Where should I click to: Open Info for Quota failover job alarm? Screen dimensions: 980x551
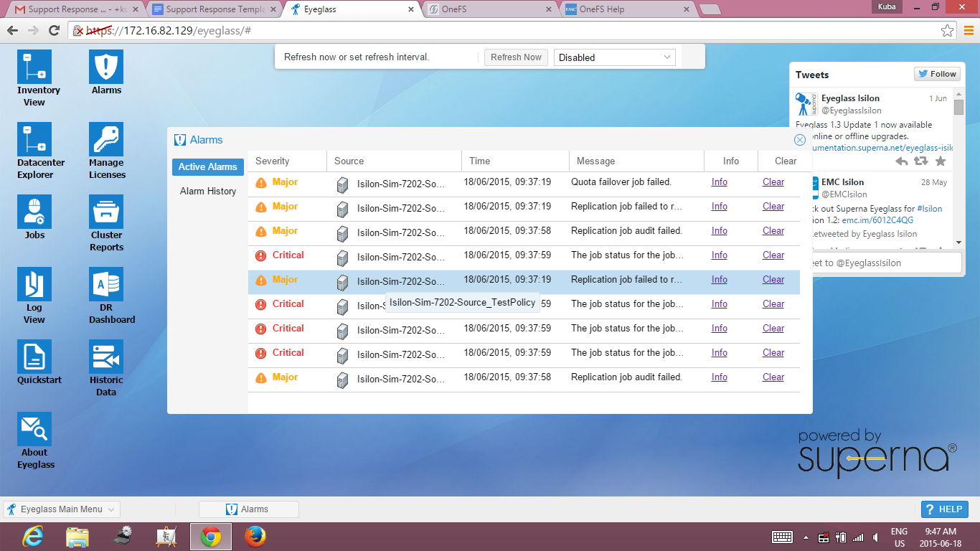(719, 182)
